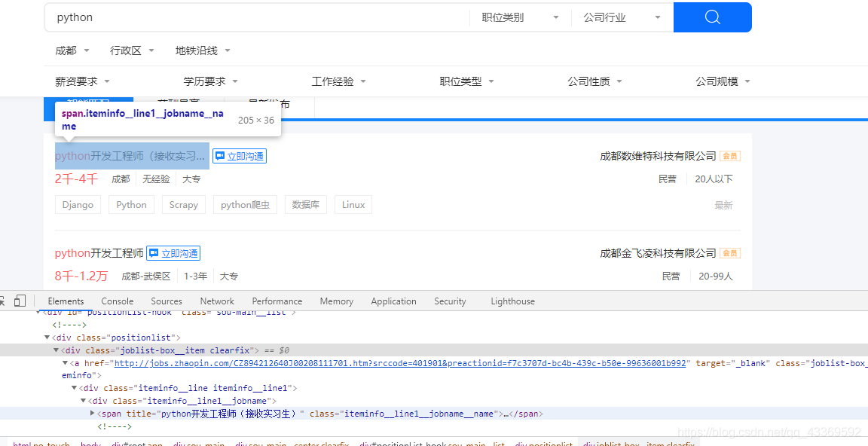Expand the span.iteminfo__line1__jobname__name node
Image resolution: width=868 pixels, height=446 pixels.
pyautogui.click(x=92, y=413)
